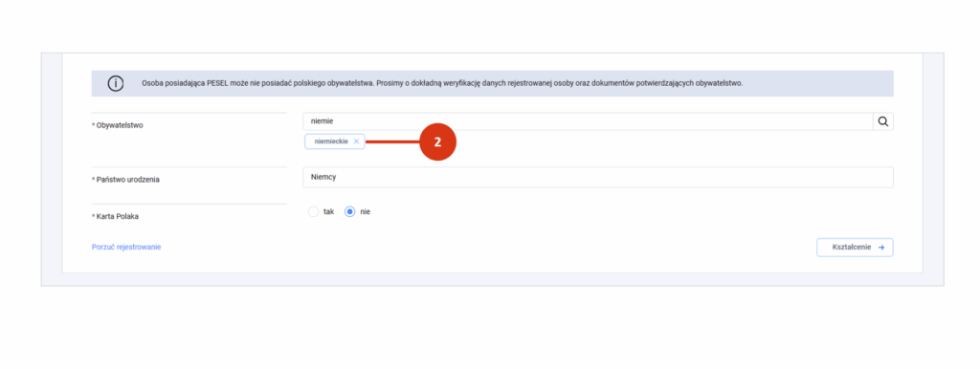Click the magnifier search icon beside Obywatelstwo
980x369 pixels.
(883, 121)
